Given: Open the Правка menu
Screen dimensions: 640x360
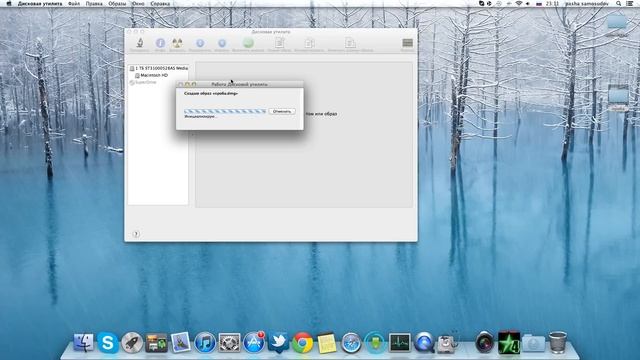Looking at the screenshot, I should pos(94,4).
